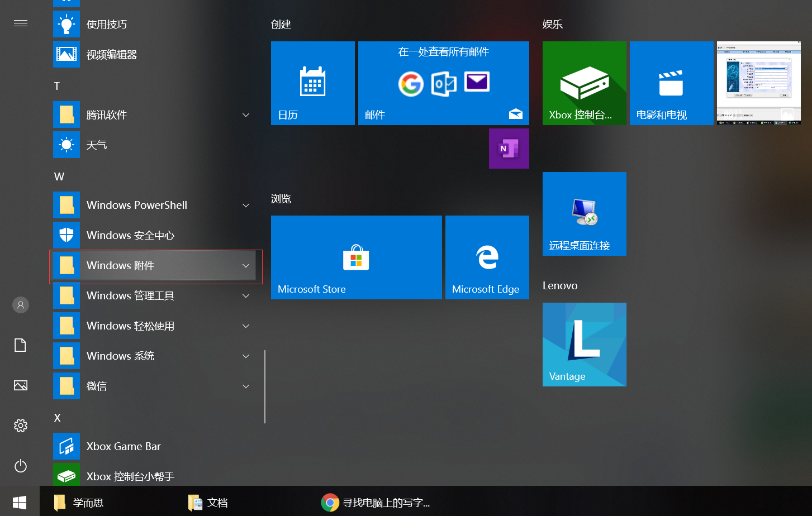Open the Xbox Game Bar icon
Image resolution: width=812 pixels, height=516 pixels.
pos(67,446)
